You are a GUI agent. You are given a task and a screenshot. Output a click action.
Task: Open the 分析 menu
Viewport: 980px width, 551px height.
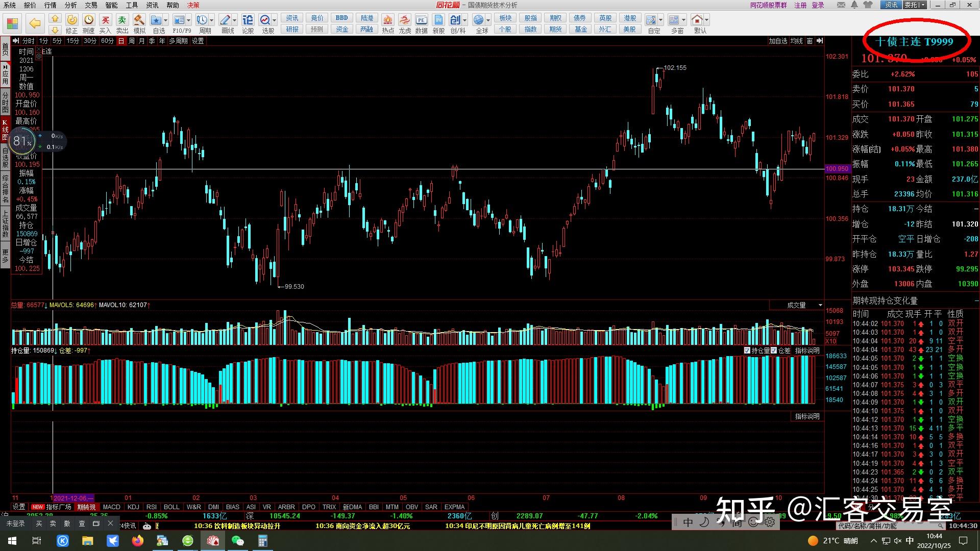tap(70, 5)
